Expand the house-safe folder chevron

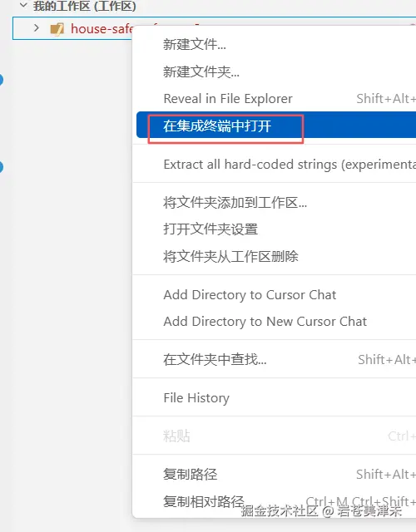click(37, 28)
